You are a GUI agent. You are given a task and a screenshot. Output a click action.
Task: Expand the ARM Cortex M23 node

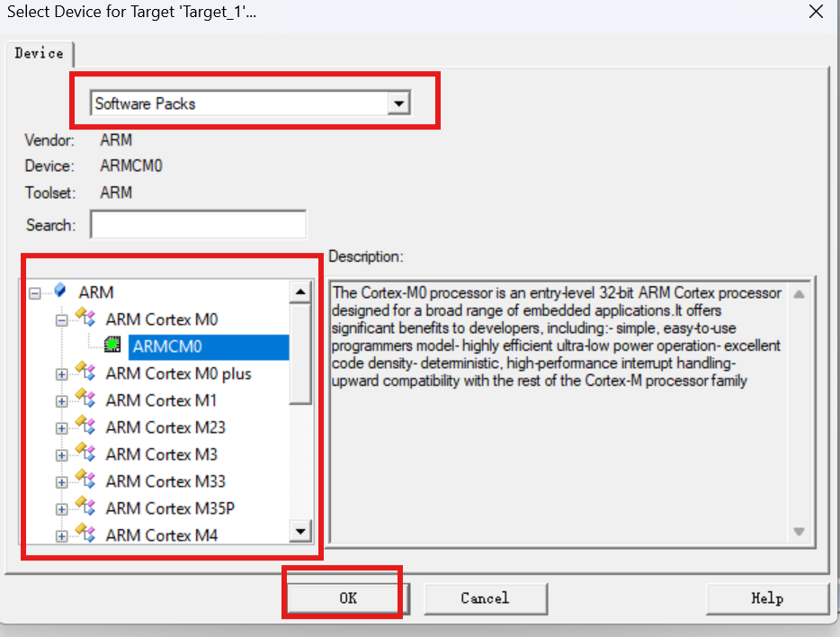[x=62, y=428]
